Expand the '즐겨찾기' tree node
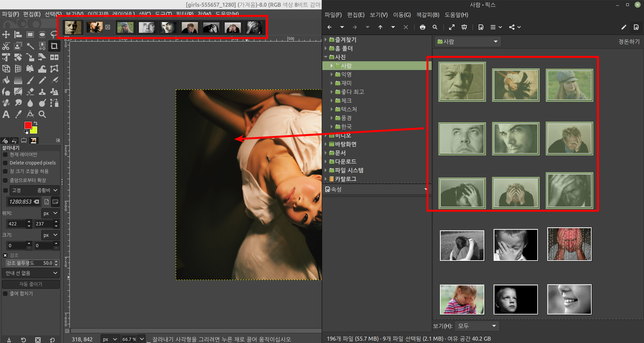Viewport: 644px width, 343px height. 326,40
